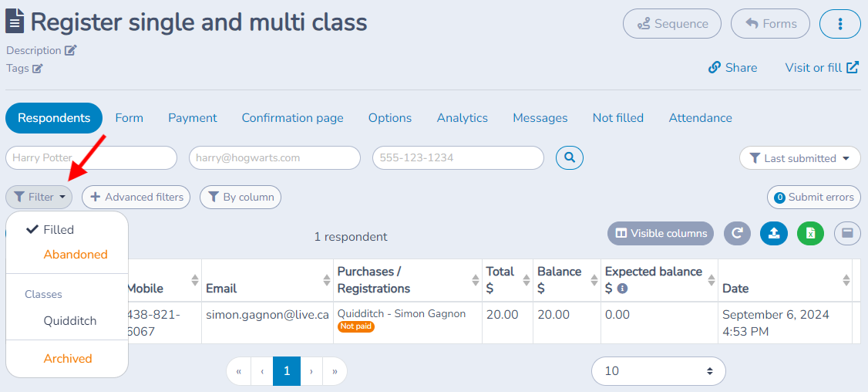868x392 pixels.
Task: Open the Messages tab
Action: pyautogui.click(x=540, y=118)
